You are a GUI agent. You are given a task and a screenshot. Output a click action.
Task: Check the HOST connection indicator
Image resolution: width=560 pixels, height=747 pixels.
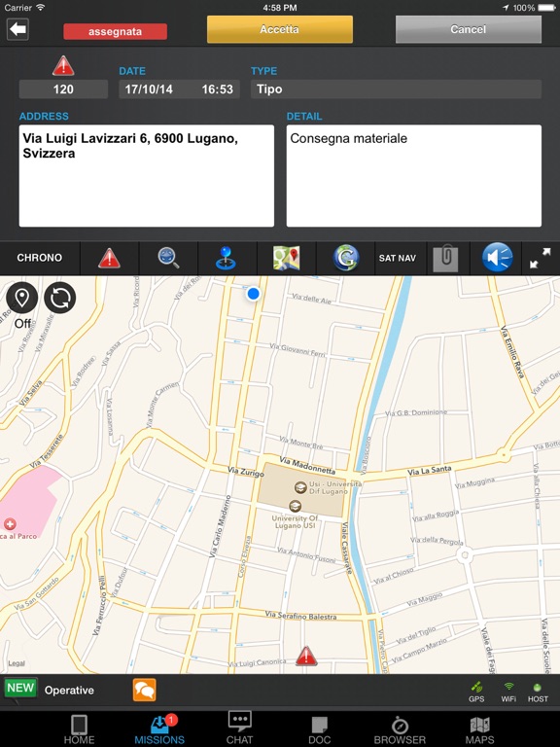538,693
